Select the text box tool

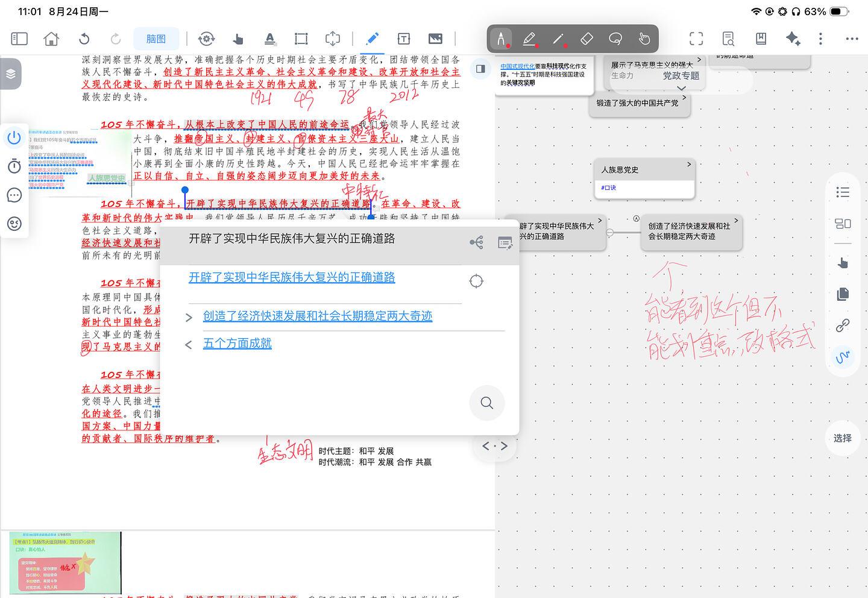click(404, 39)
